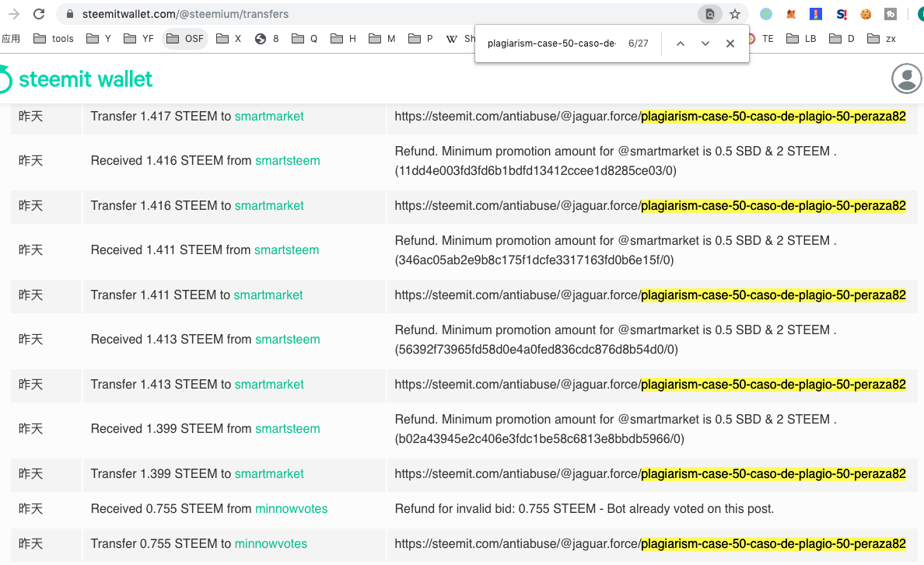Screen dimensions: 924x565
Task: Open the Y bookmark folder
Action: pos(99,39)
